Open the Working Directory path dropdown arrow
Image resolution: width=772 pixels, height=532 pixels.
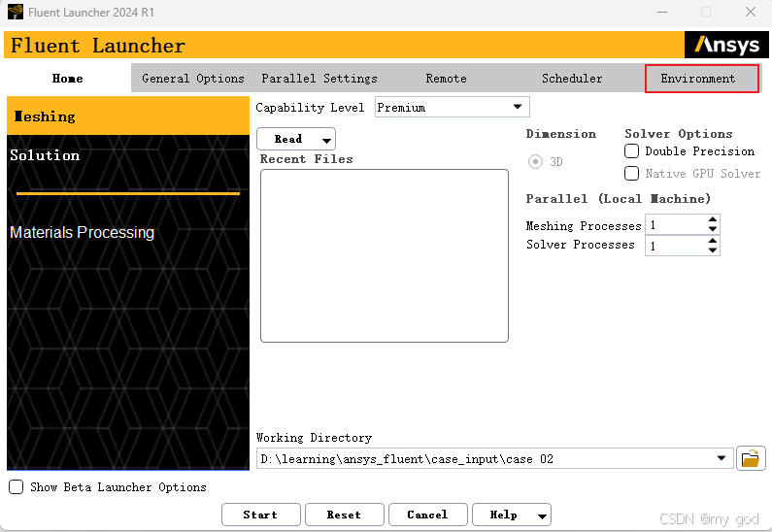[722, 458]
